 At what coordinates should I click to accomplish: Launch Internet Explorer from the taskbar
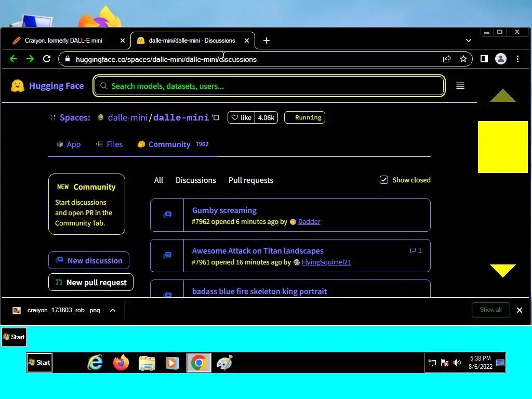(x=95, y=363)
